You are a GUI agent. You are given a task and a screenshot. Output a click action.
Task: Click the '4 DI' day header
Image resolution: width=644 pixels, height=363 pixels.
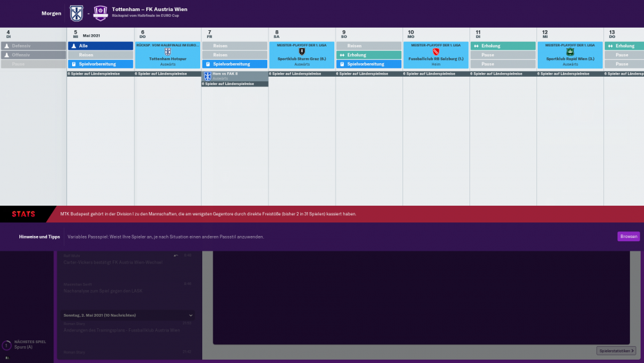[x=8, y=34]
